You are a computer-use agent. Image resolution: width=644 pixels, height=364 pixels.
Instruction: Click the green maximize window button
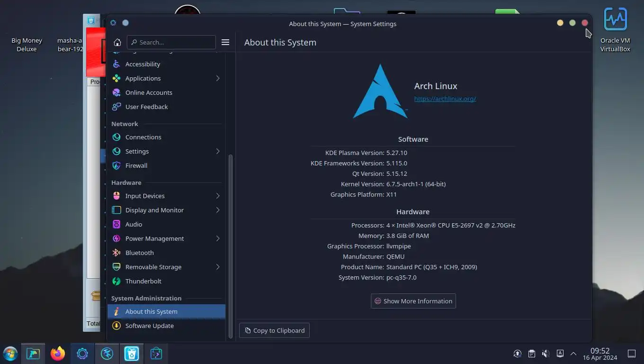pyautogui.click(x=572, y=23)
